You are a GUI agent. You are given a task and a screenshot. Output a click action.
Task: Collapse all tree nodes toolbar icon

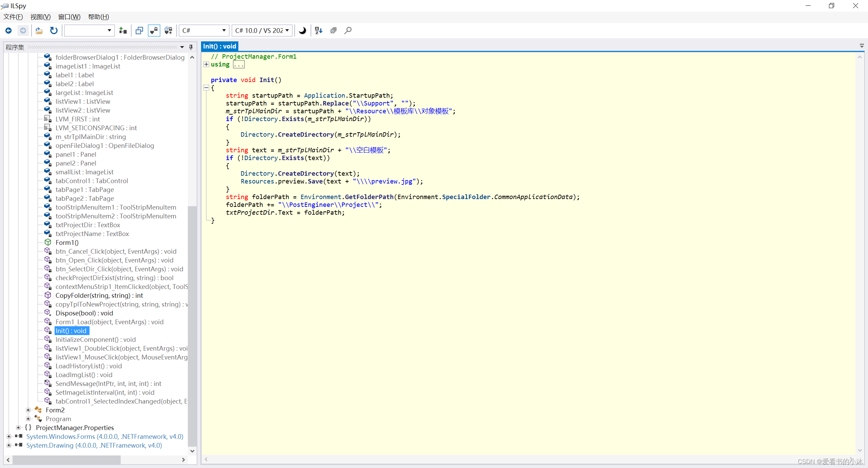333,31
